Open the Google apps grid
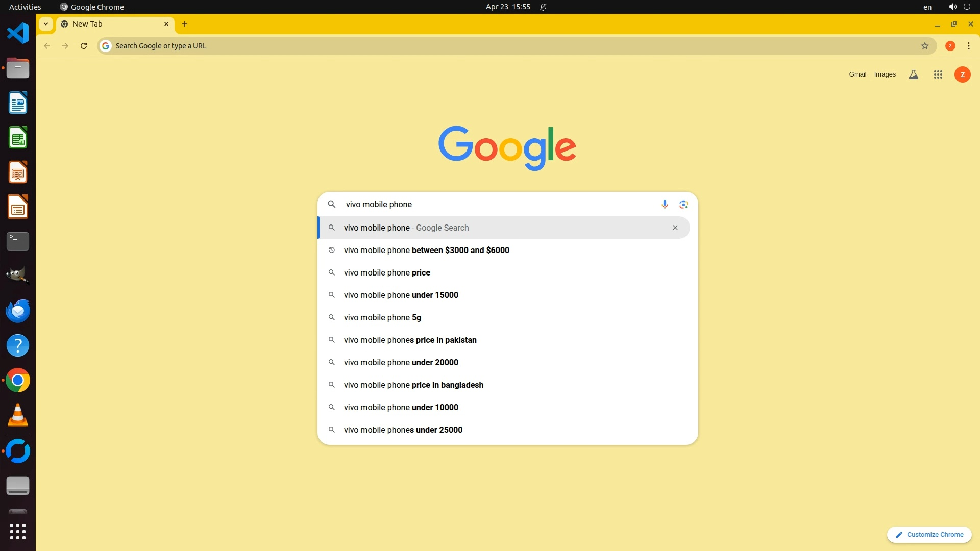980x551 pixels. coord(938,74)
